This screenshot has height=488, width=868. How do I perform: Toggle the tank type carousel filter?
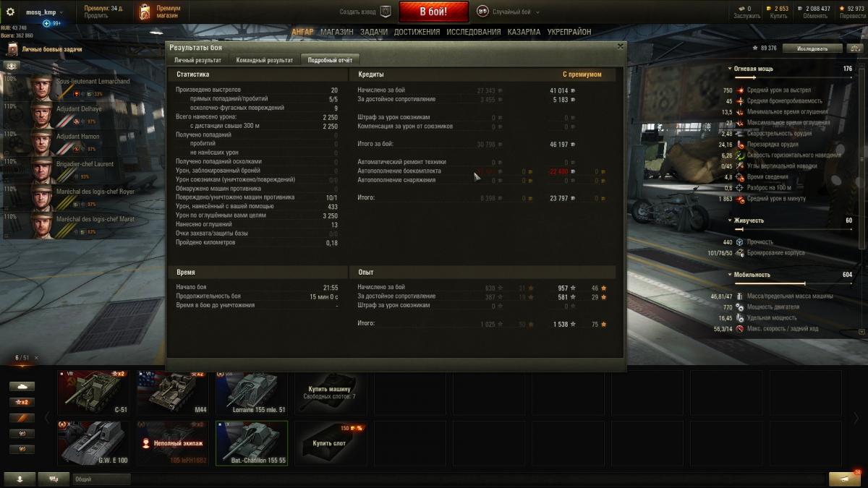point(23,387)
